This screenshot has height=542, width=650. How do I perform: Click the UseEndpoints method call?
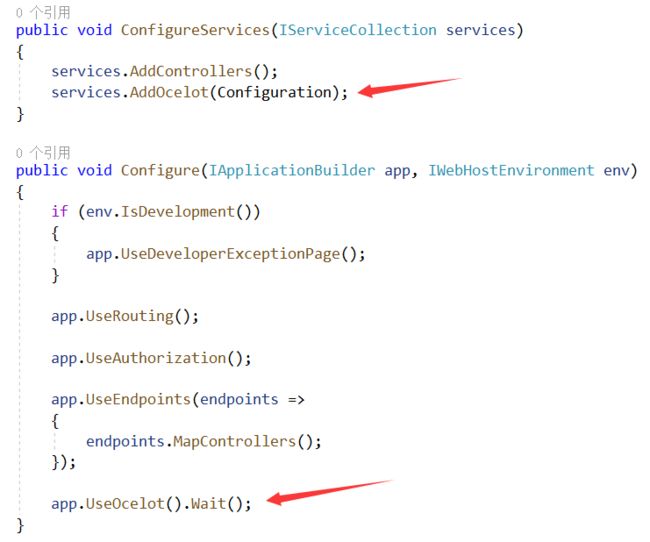(x=138, y=400)
